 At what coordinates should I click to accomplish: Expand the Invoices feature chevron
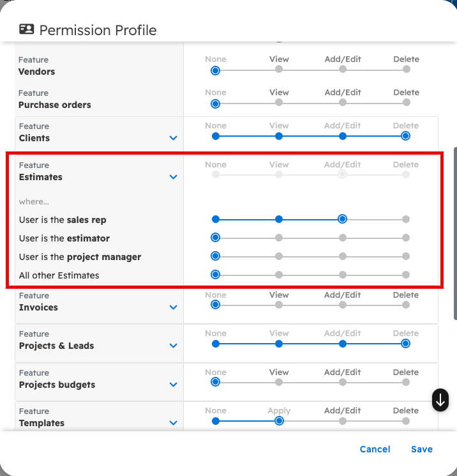point(173,307)
